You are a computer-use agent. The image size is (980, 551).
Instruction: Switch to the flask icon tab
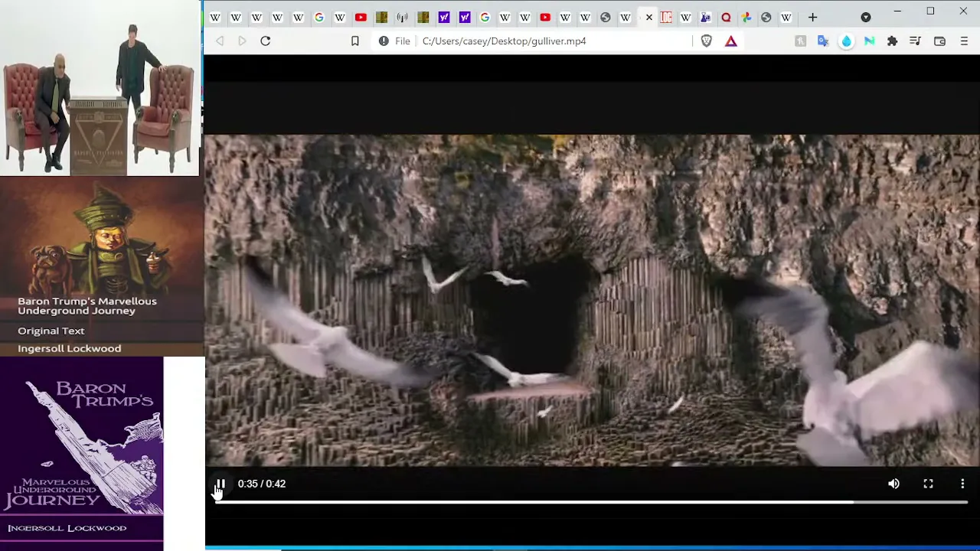tap(705, 17)
